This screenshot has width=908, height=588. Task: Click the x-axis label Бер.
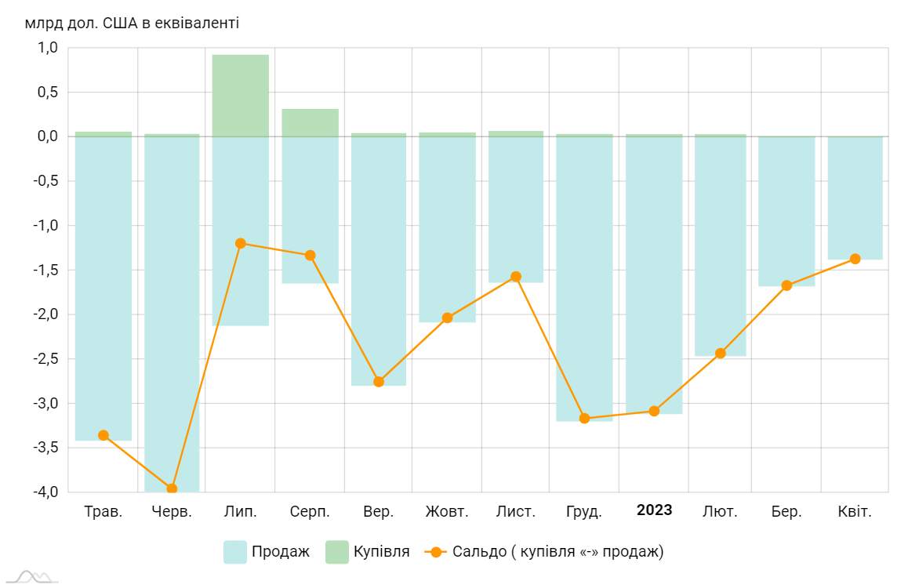786,512
